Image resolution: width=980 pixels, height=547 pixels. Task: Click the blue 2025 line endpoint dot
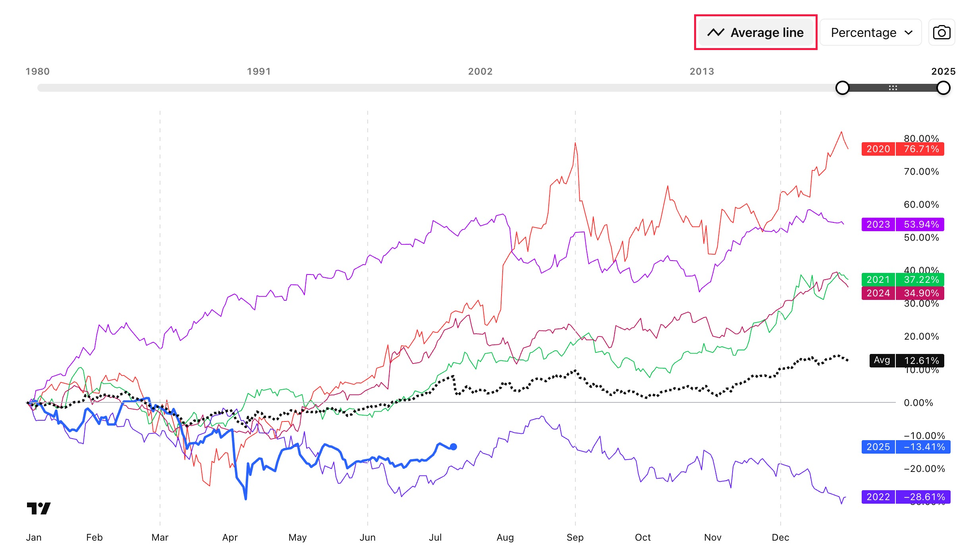[x=453, y=447]
